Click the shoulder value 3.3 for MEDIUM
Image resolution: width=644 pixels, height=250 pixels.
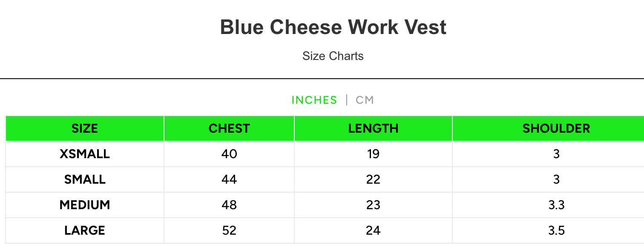coord(556,205)
